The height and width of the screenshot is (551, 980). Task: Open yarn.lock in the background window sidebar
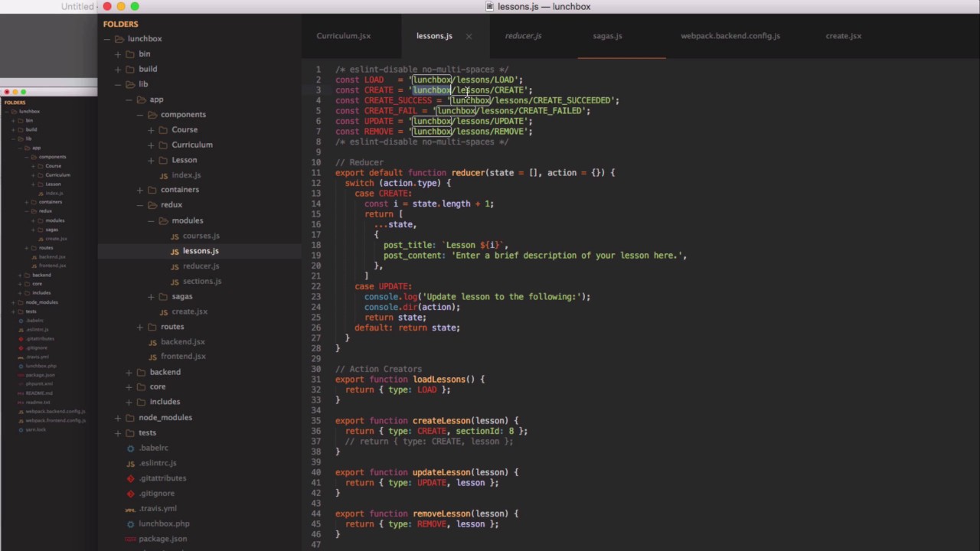pos(35,429)
